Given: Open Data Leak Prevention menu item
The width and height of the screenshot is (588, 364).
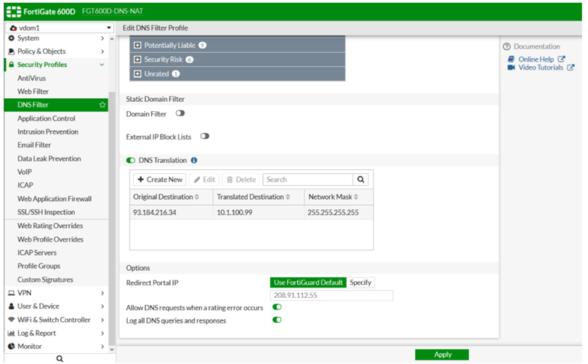Looking at the screenshot, I should click(x=49, y=158).
